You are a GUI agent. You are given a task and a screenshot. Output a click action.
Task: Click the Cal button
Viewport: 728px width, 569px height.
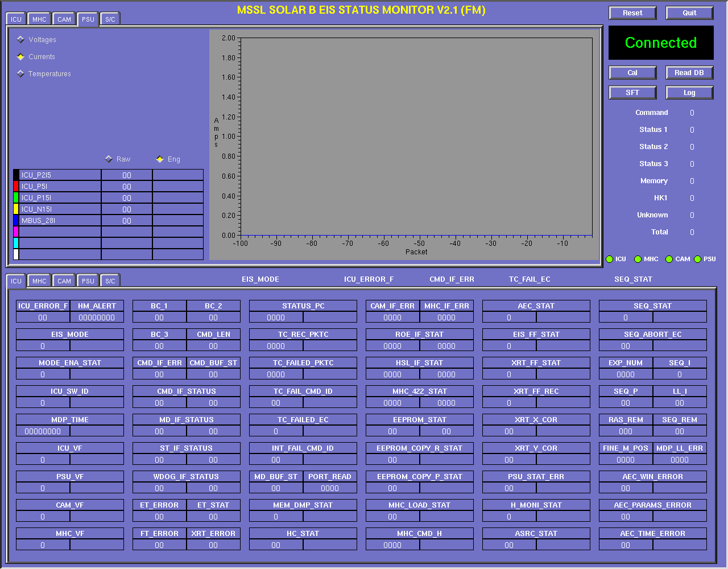632,73
